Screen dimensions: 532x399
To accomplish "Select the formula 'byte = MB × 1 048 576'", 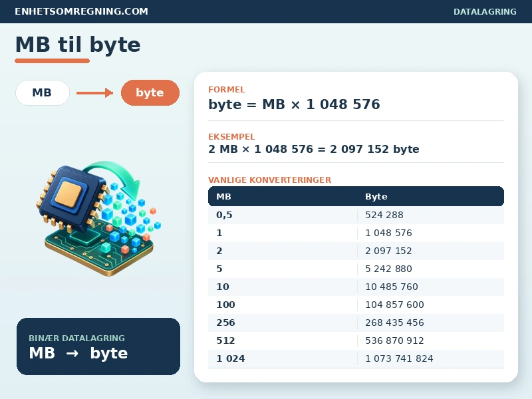I will (x=294, y=104).
